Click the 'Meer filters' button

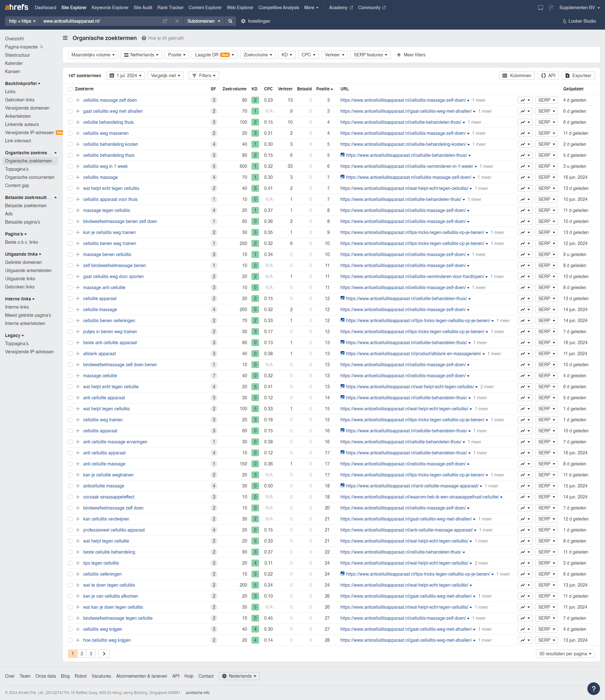[x=411, y=55]
